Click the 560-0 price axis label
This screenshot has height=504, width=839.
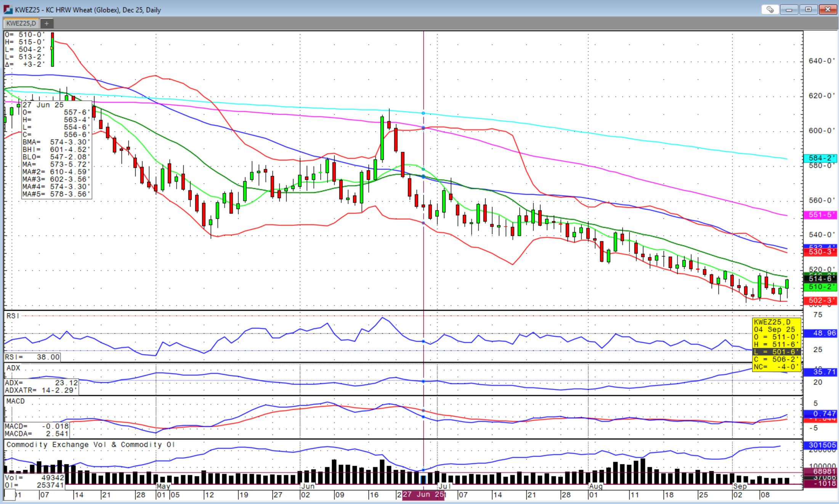821,201
